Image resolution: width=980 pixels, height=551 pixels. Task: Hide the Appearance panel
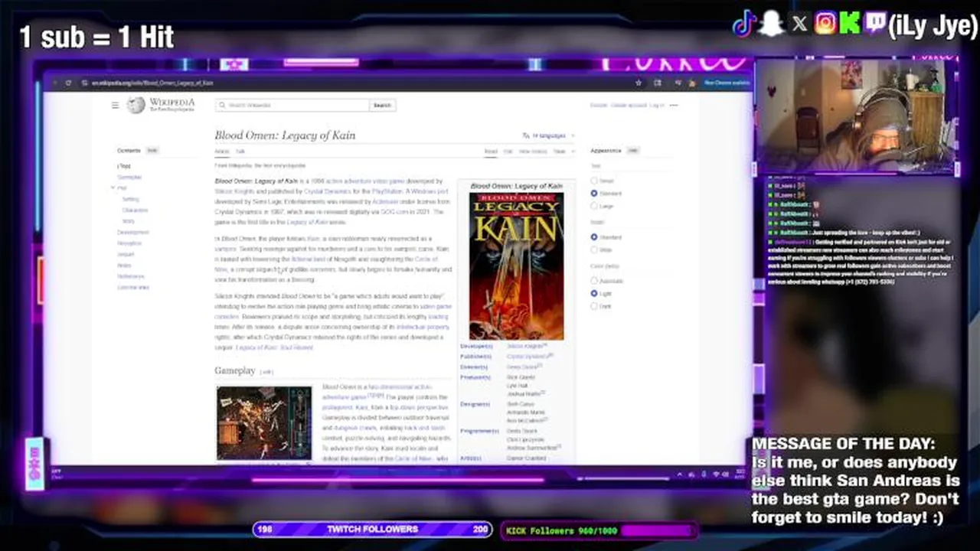pos(632,151)
